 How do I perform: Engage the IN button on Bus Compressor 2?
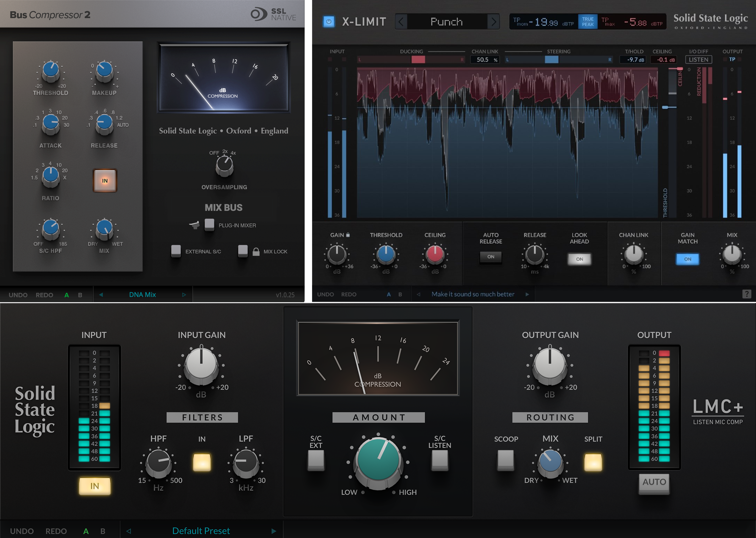click(105, 180)
